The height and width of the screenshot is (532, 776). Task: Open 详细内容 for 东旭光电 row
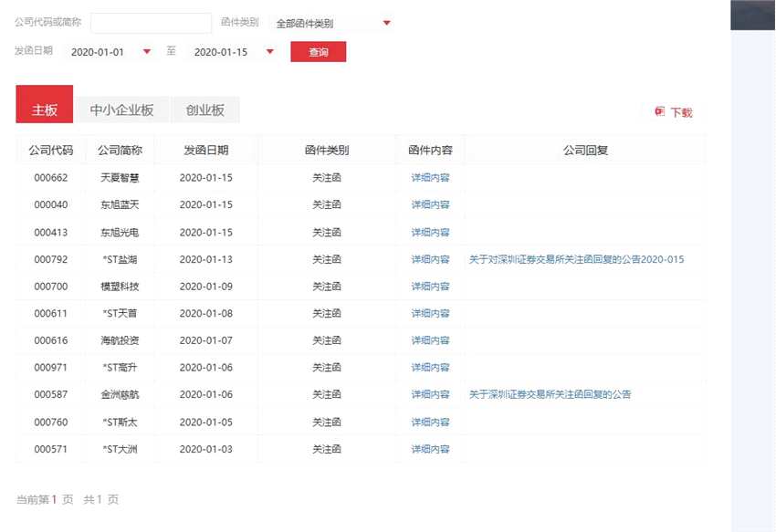coord(430,232)
